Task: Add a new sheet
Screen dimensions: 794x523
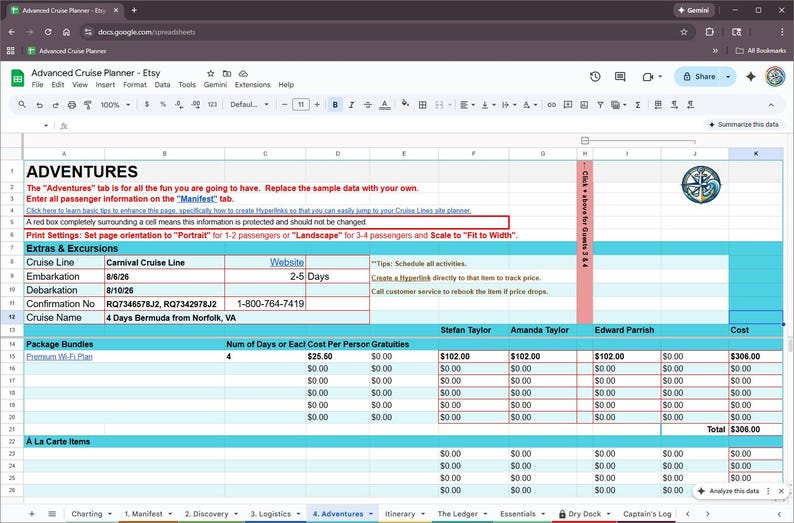Action: [x=32, y=513]
